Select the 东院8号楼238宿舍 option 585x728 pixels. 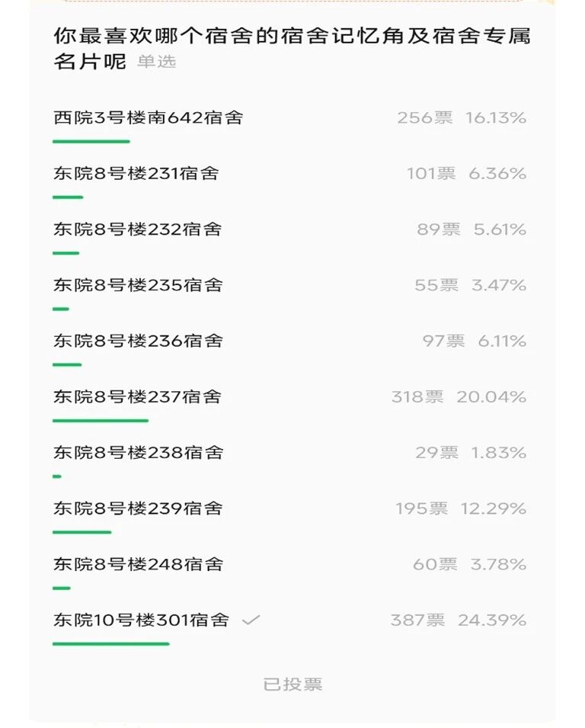tap(138, 452)
